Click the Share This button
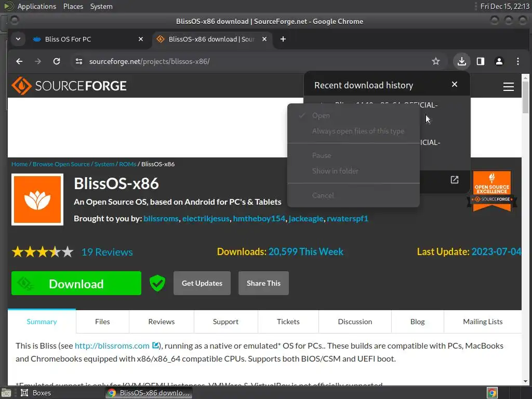Image resolution: width=532 pixels, height=399 pixels. (x=263, y=283)
